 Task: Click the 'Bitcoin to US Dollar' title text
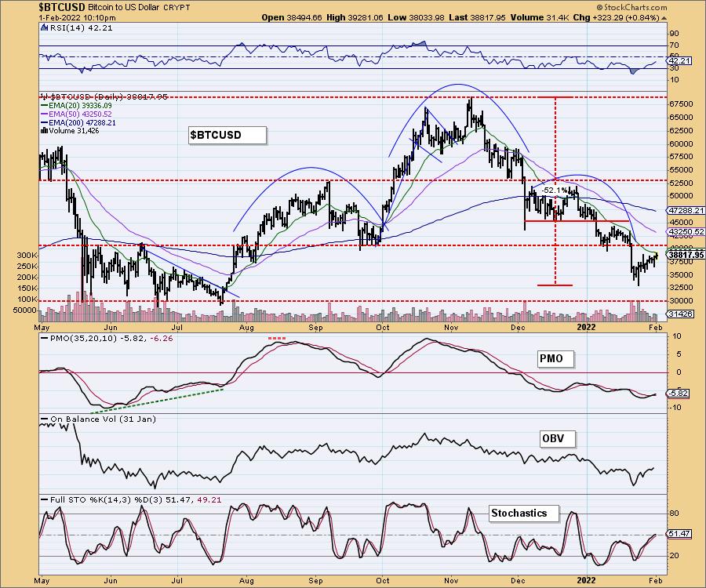[123, 8]
